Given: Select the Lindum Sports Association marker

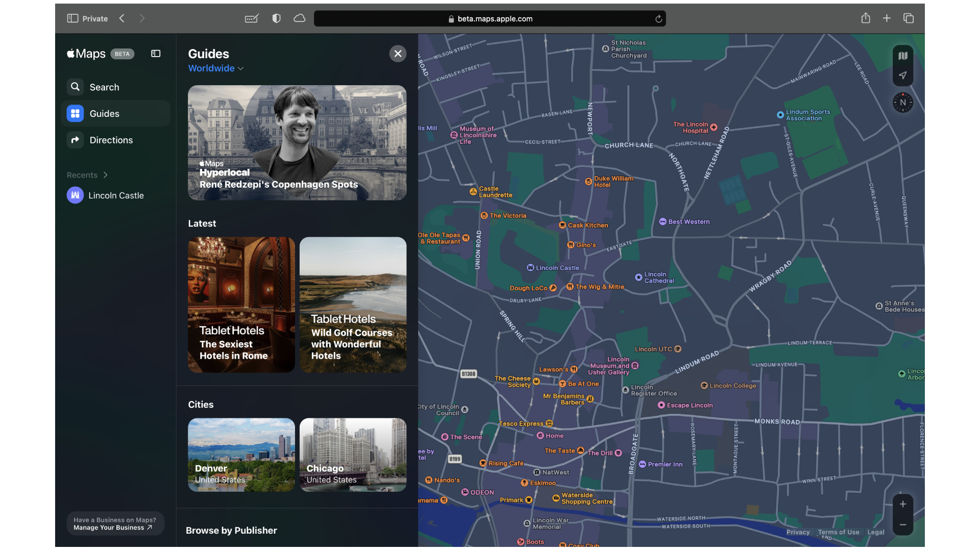Looking at the screenshot, I should [780, 115].
